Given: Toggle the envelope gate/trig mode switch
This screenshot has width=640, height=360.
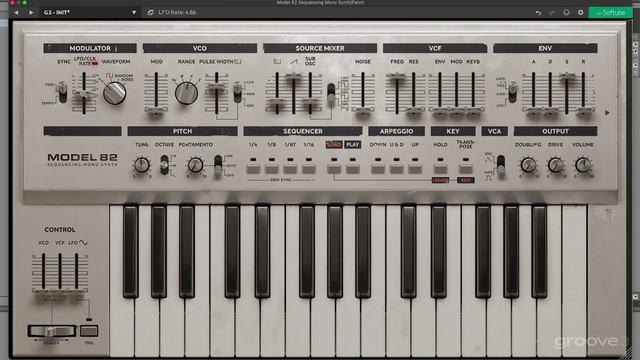Looking at the screenshot, I should pyautogui.click(x=513, y=92).
